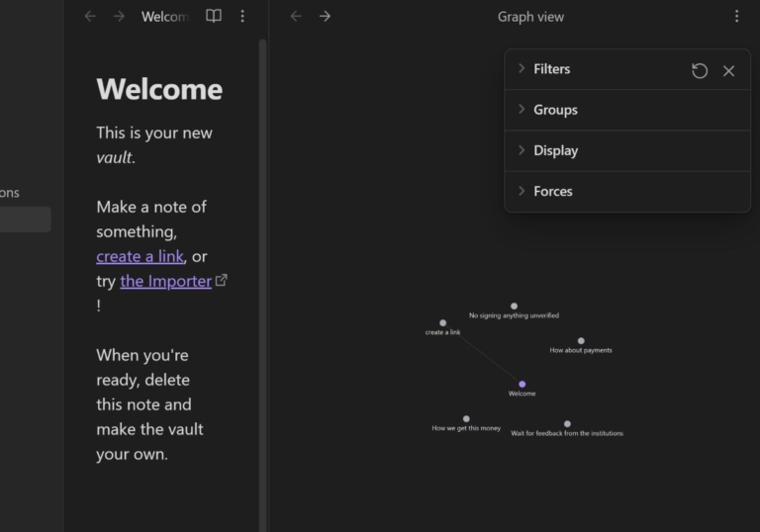Reset graph settings to default
760x532 pixels.
[700, 70]
